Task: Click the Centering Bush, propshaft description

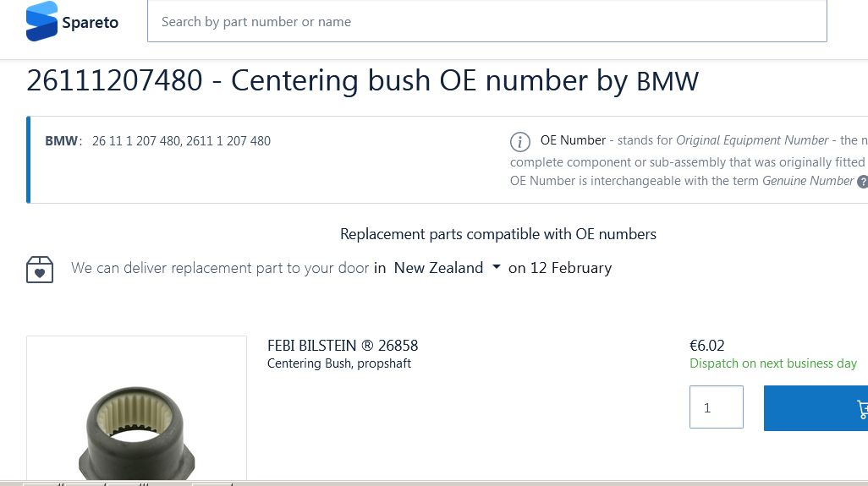Action: (338, 363)
